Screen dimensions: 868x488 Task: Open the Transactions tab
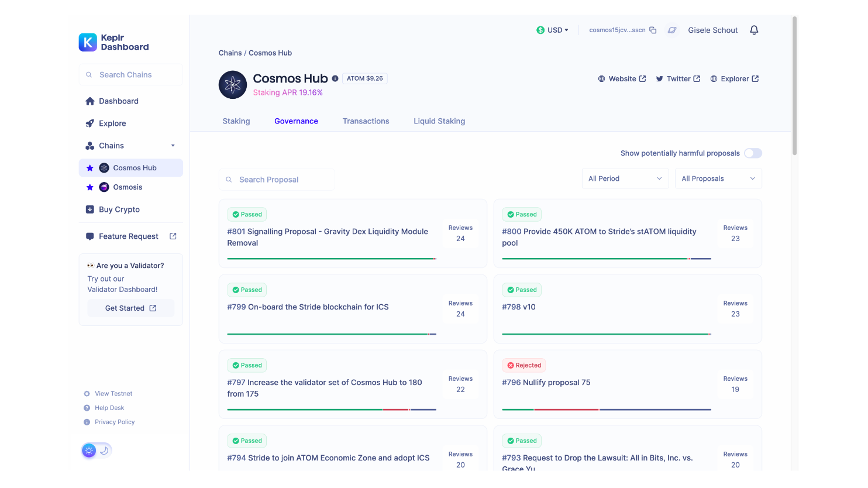tap(366, 121)
